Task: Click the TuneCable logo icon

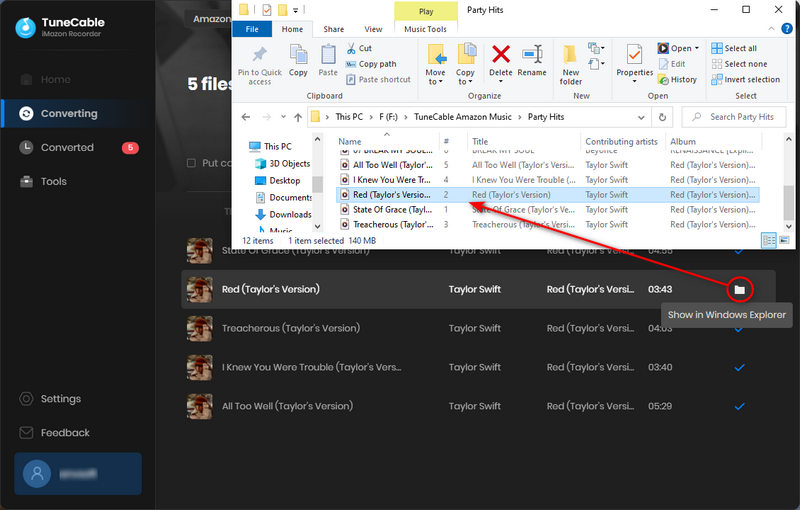Action: tap(25, 28)
